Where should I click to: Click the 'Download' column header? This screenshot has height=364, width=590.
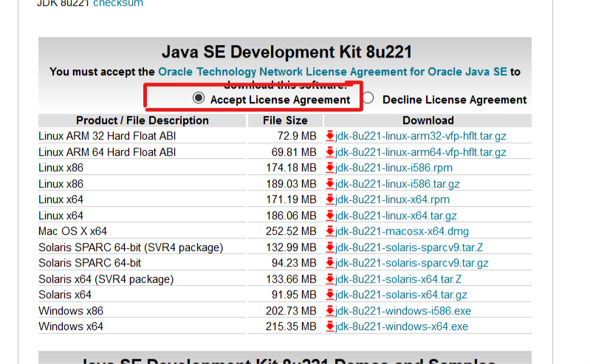428,120
